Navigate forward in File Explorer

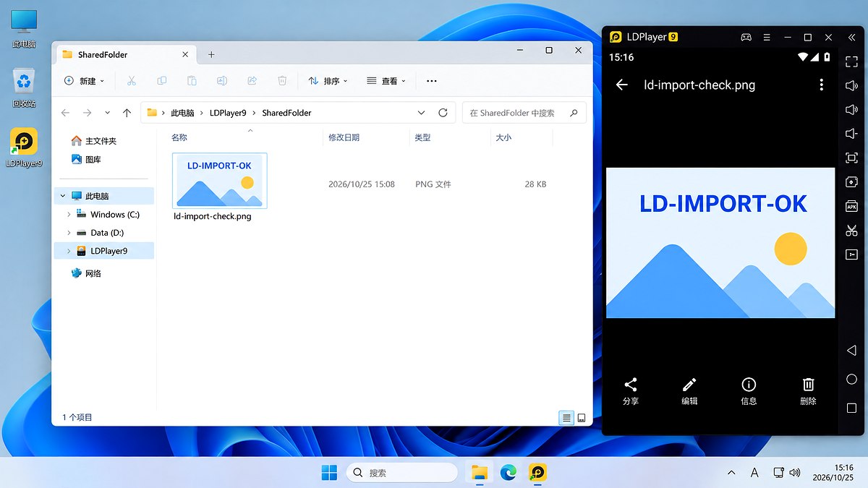[88, 113]
